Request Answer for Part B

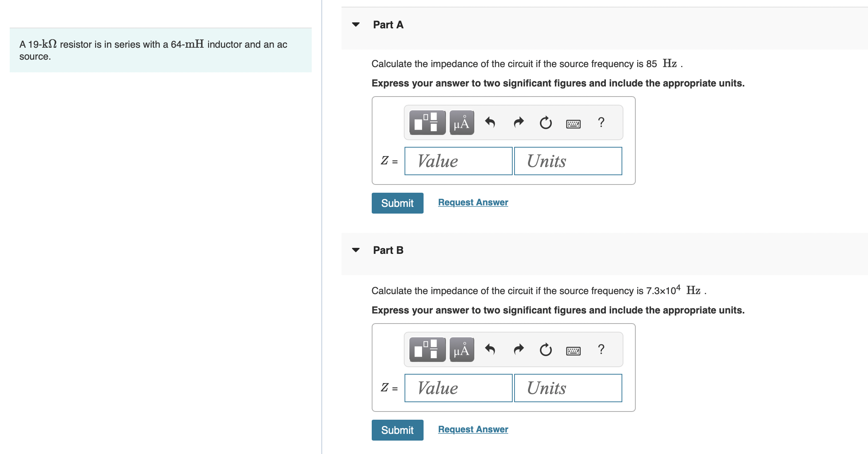point(473,429)
